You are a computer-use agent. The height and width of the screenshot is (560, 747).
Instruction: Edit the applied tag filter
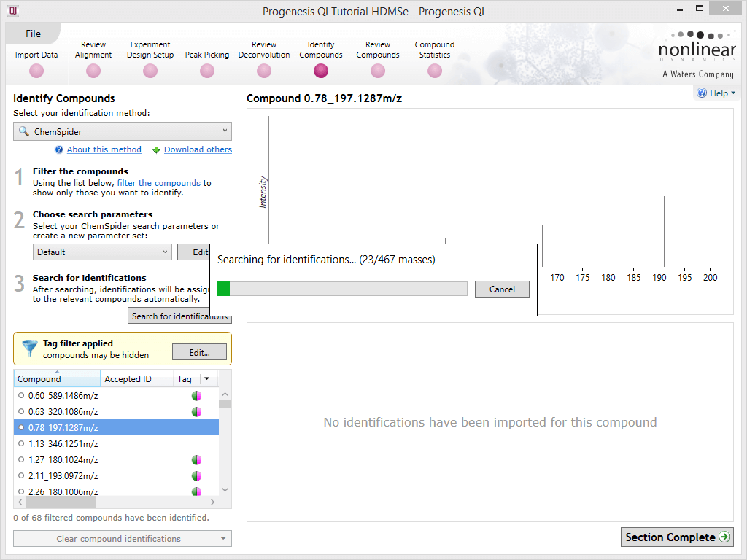point(199,352)
